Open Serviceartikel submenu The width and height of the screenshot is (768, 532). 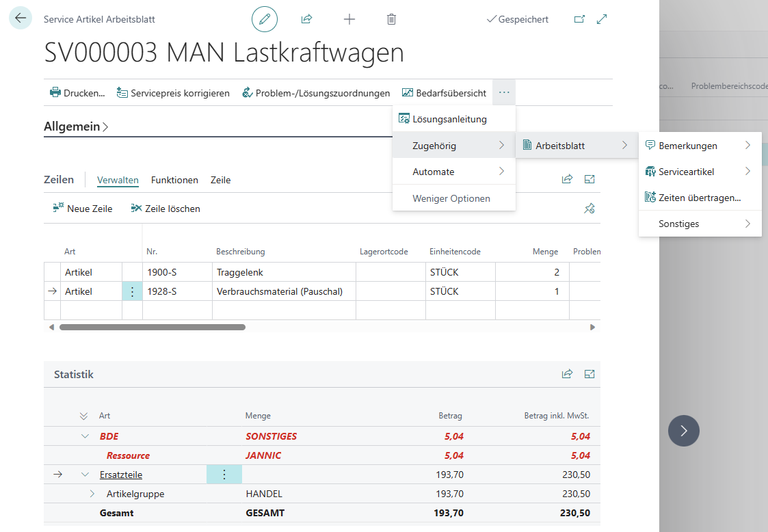(700, 172)
